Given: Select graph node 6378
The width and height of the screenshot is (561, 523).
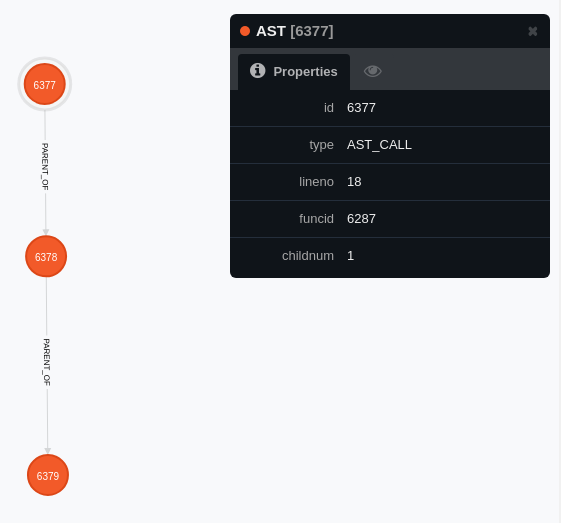Looking at the screenshot, I should [x=46, y=256].
